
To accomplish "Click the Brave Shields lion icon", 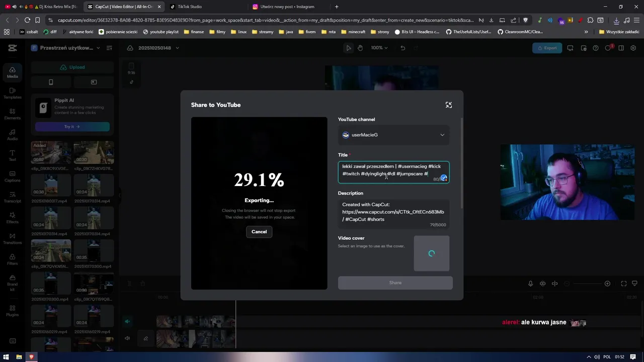I will (526, 20).
